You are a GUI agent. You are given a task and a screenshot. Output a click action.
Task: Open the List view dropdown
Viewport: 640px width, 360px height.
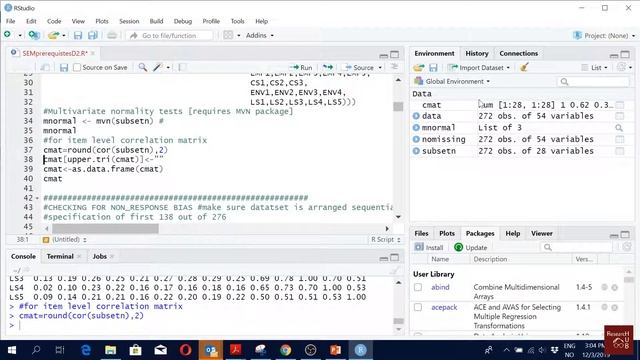click(x=595, y=67)
